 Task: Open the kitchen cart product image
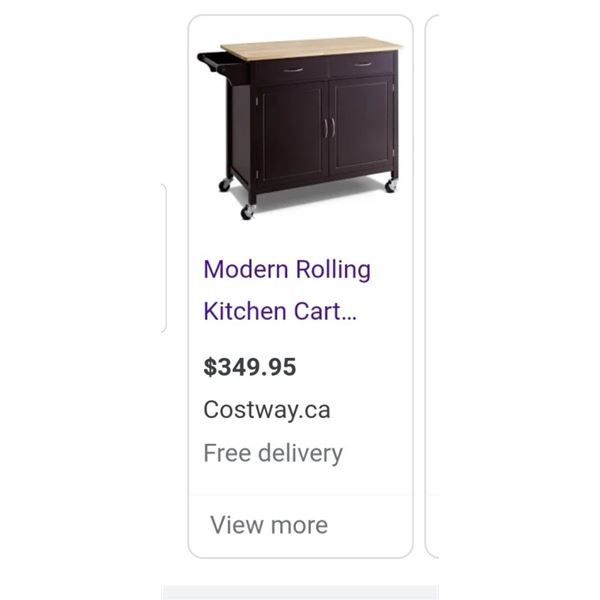pyautogui.click(x=300, y=128)
